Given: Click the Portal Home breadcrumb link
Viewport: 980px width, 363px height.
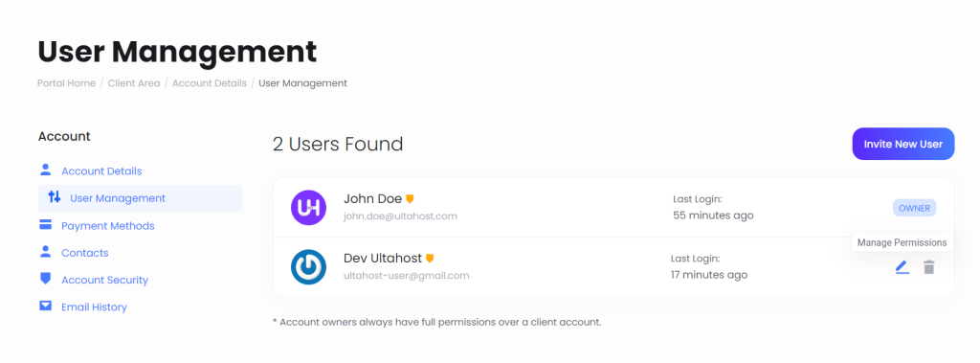Looking at the screenshot, I should tap(66, 83).
